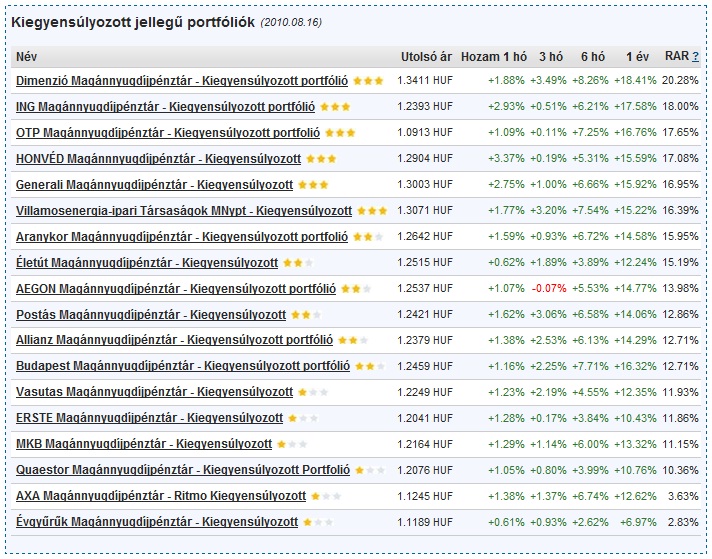The image size is (712, 559).
Task: Click the one-star rating beside Évgyűrűk fund
Action: (x=318, y=522)
